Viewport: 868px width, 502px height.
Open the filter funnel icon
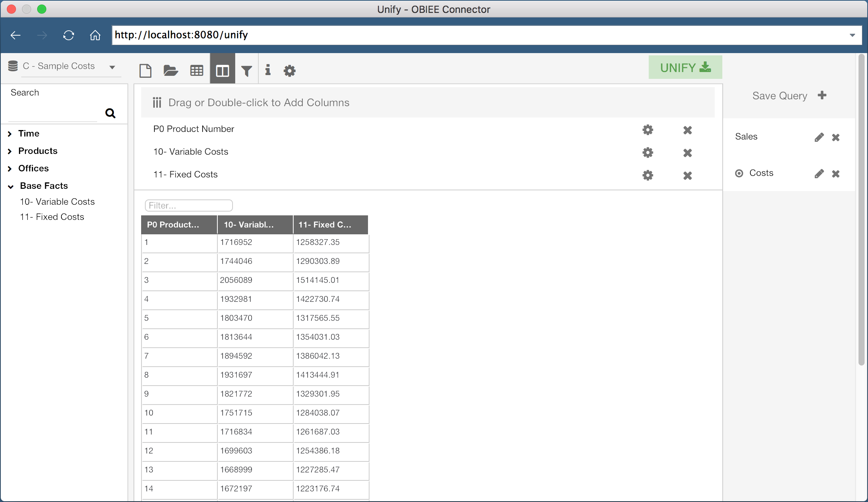(x=247, y=71)
